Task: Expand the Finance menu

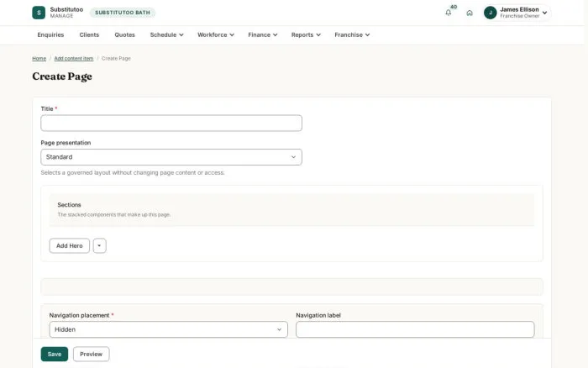Action: coord(262,34)
